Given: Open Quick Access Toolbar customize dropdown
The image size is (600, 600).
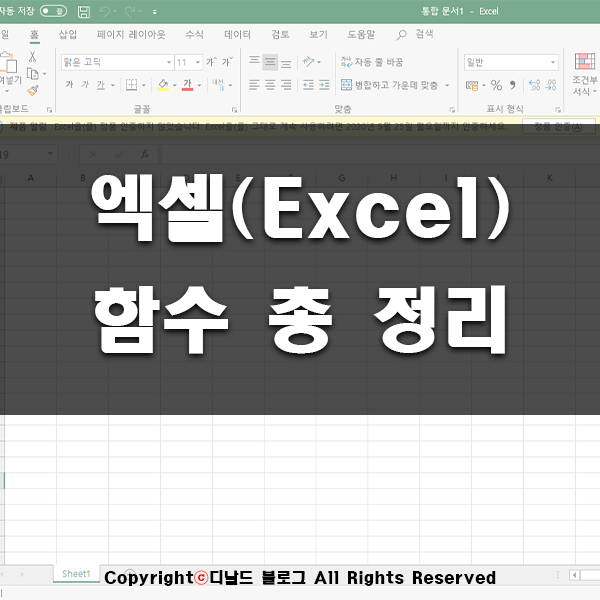Looking at the screenshot, I should (x=155, y=12).
